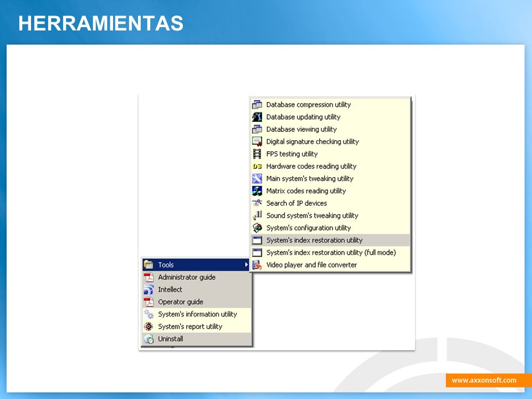Click the Uninstall icon
This screenshot has height=399, width=532.
click(x=149, y=339)
